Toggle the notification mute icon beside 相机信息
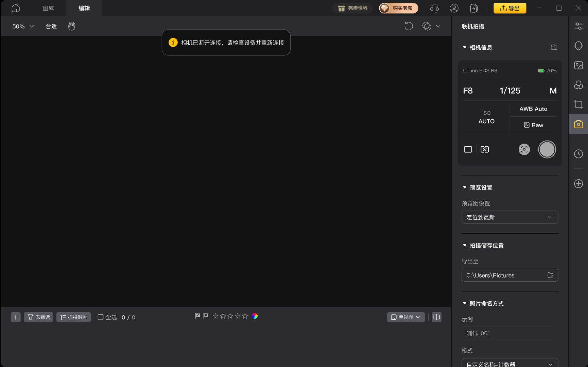 tap(554, 47)
